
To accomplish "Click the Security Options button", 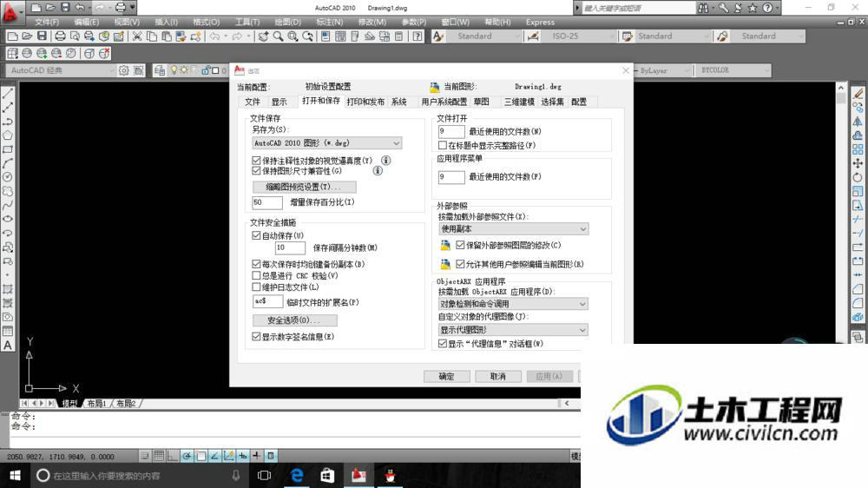I will point(294,320).
